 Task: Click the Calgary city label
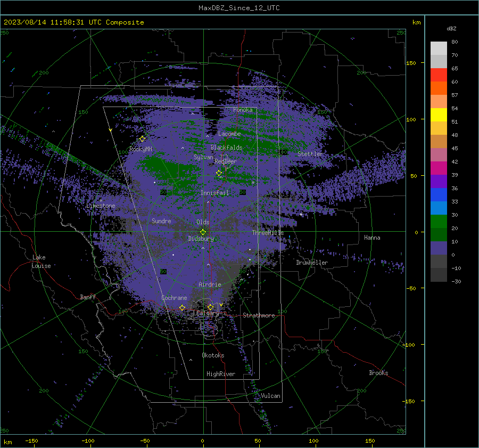(208, 313)
